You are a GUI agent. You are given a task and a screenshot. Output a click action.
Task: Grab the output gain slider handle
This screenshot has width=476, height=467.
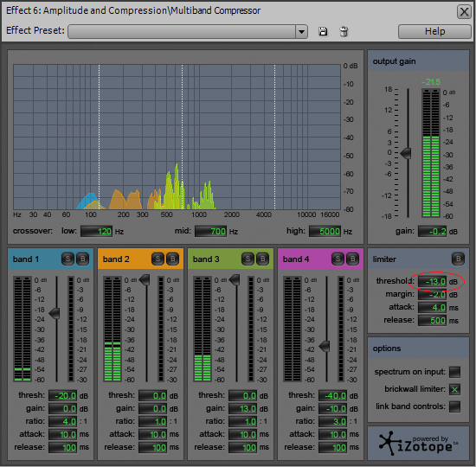pos(406,153)
